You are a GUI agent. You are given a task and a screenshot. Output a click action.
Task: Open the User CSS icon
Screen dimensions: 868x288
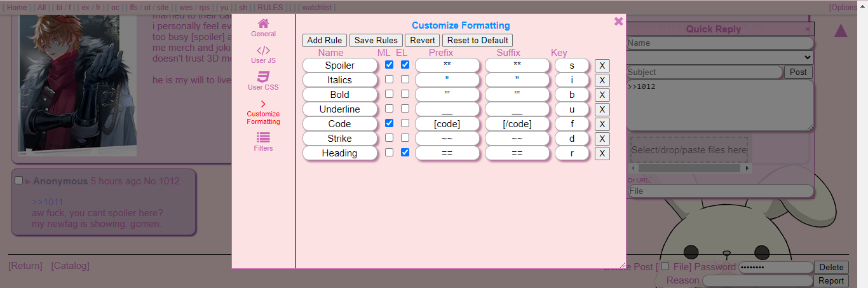pos(263,77)
